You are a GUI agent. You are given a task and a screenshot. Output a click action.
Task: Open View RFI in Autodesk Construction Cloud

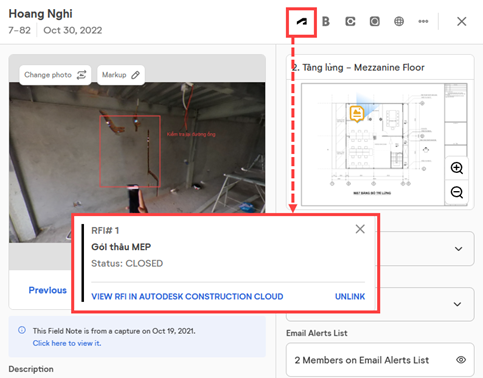[x=187, y=296]
